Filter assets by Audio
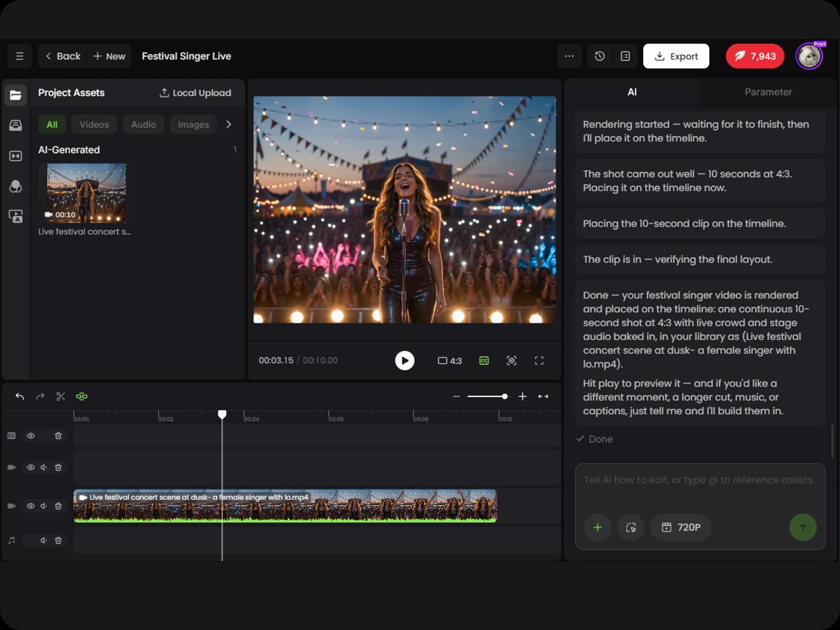The width and height of the screenshot is (840, 630). click(x=143, y=124)
